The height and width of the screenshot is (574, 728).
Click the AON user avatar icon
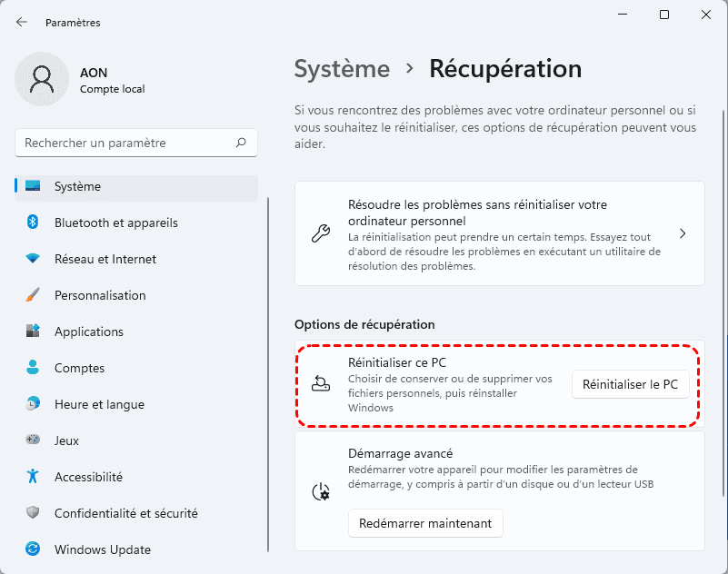click(x=42, y=79)
